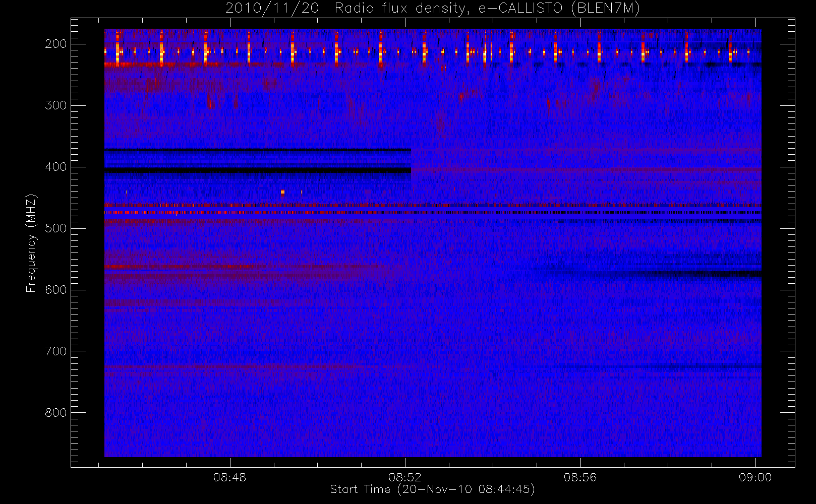
Task: Click the 'Start Time (20-Nov-10 08:44:45)' axis label
Action: tap(432, 489)
